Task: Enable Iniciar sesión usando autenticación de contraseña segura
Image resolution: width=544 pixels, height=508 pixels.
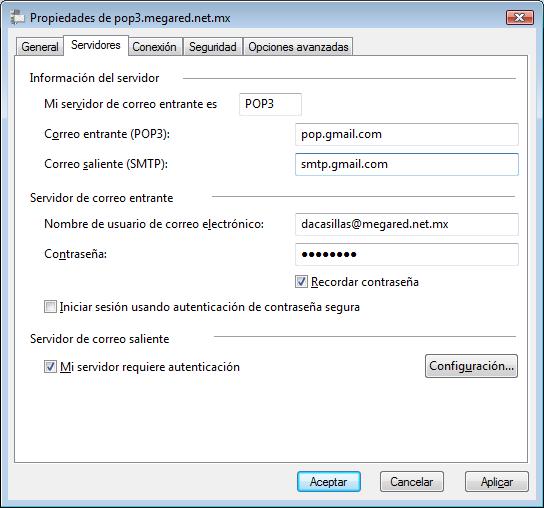Action: [x=50, y=307]
